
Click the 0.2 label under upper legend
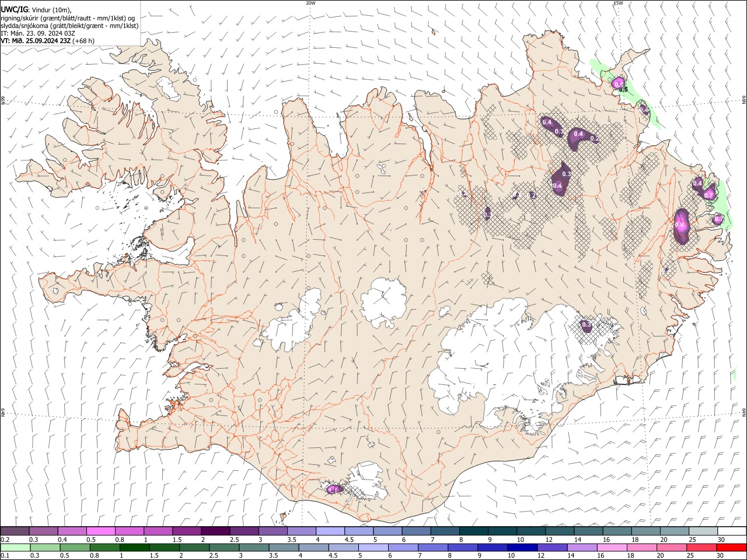pos(5,540)
